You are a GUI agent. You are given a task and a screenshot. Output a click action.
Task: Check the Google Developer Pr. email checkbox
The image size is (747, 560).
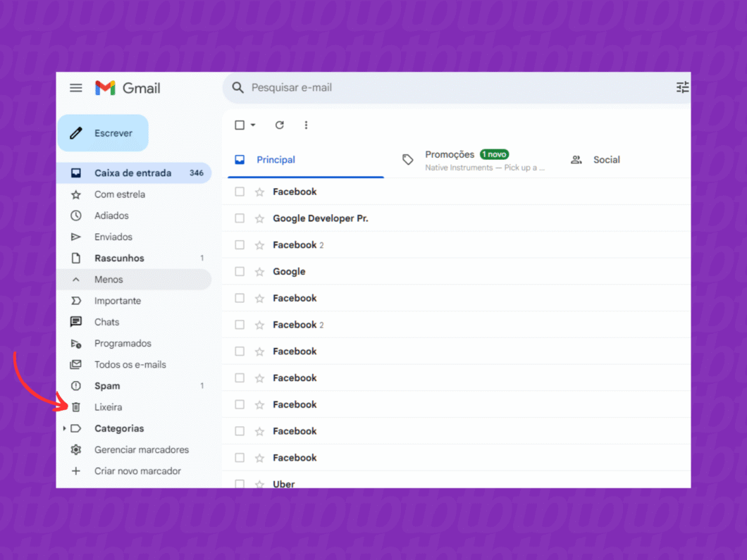[240, 218]
